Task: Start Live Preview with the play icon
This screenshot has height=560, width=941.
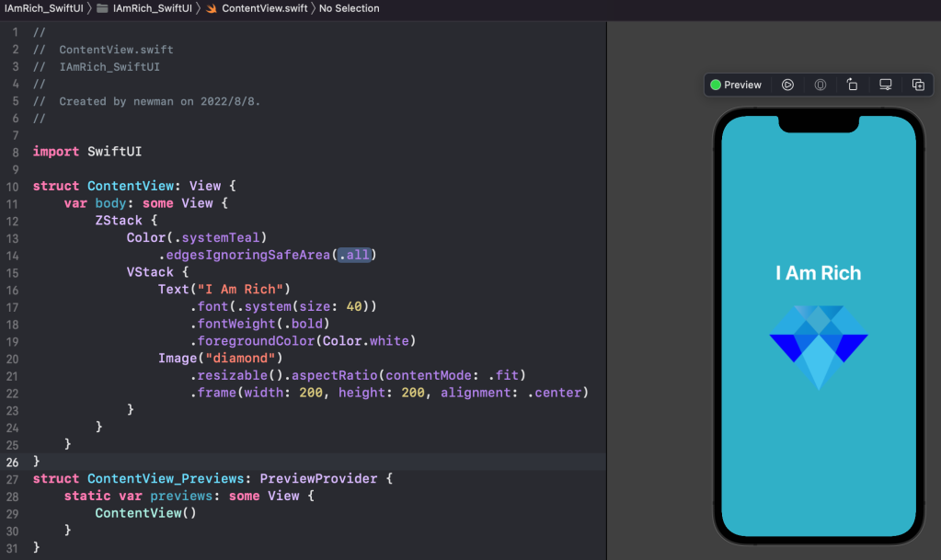Action: [787, 85]
